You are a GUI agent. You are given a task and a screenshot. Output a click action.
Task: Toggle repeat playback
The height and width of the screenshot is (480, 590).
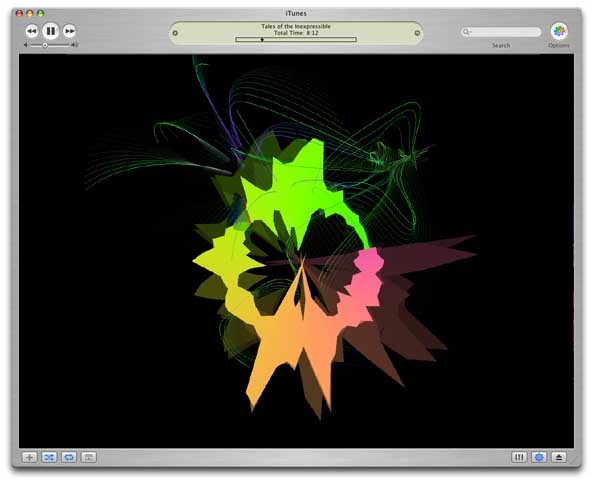[69, 457]
